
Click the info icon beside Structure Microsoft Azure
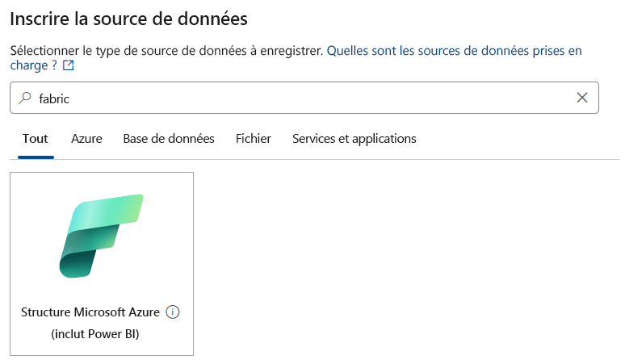click(173, 312)
